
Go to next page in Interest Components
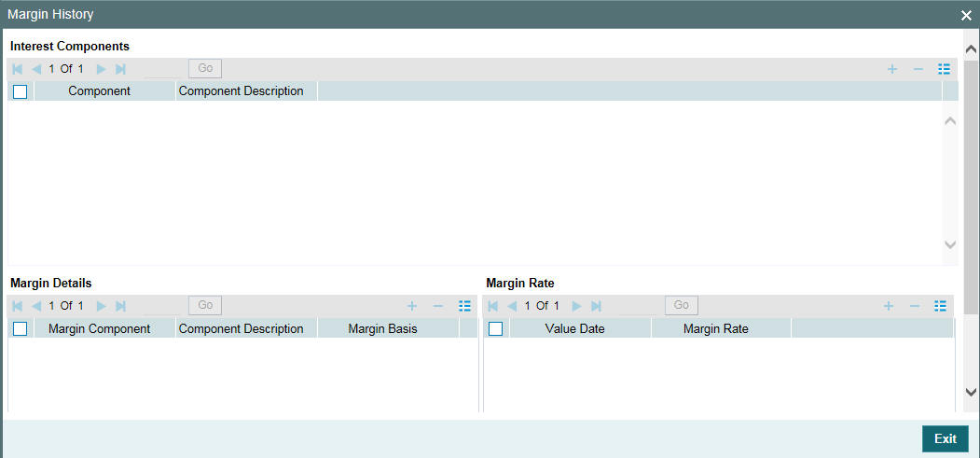[102, 69]
